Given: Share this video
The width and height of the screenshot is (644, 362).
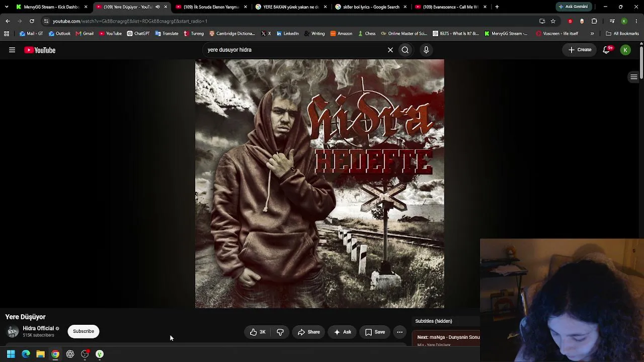Looking at the screenshot, I should point(308,332).
